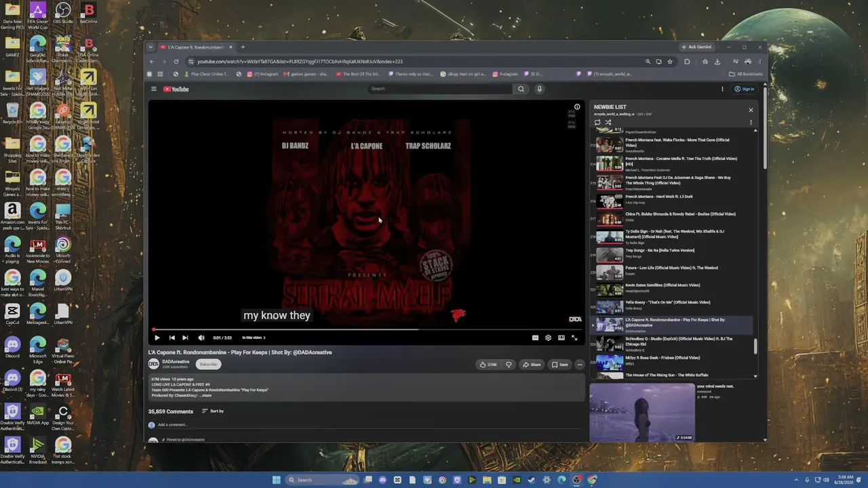
Task: Save the video to a playlist
Action: coord(559,365)
